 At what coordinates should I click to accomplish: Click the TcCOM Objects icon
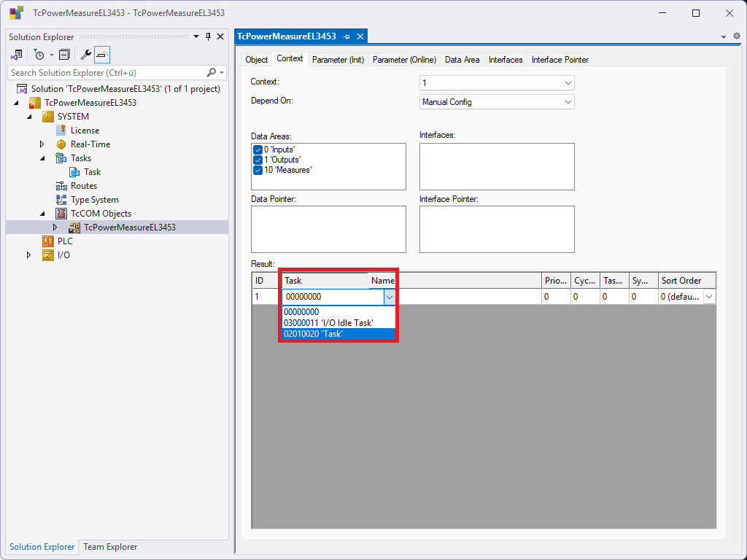pos(61,214)
